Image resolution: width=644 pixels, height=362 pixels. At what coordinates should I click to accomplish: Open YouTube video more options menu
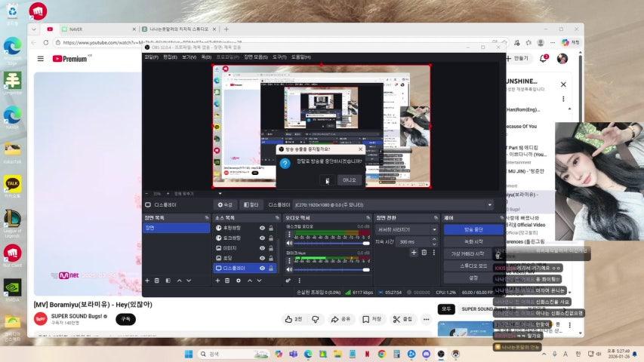[427, 319]
